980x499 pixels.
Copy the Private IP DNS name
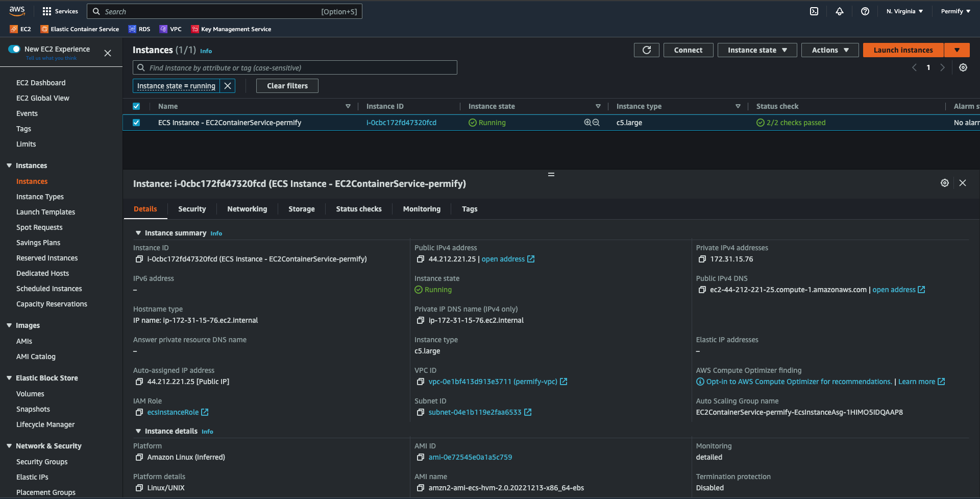(x=421, y=320)
